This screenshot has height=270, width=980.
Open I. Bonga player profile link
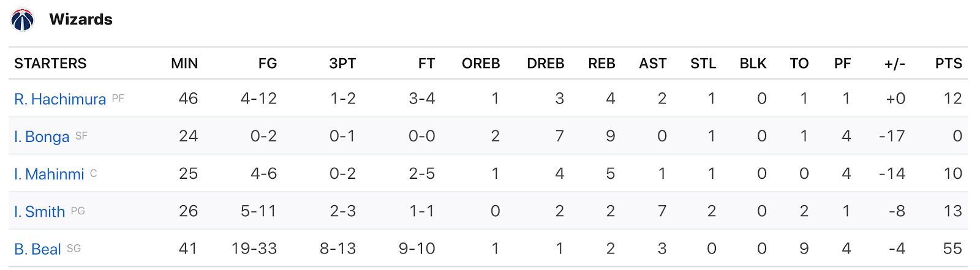(x=42, y=137)
